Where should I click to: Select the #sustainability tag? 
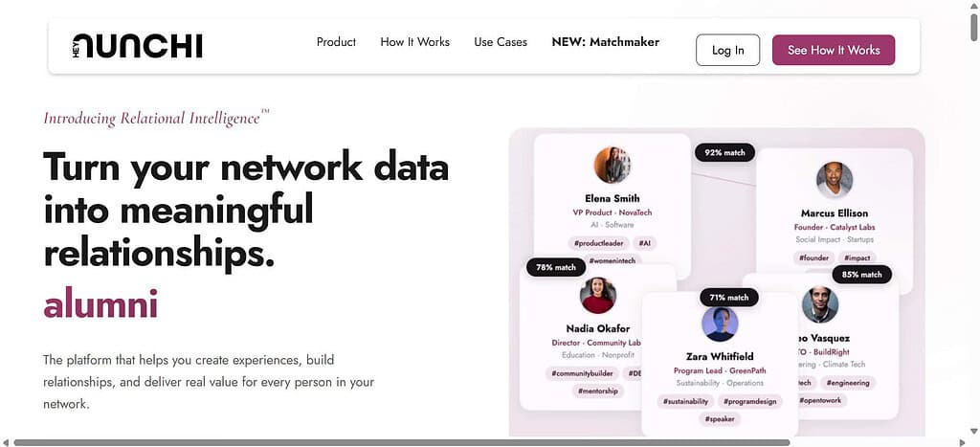[x=685, y=401]
